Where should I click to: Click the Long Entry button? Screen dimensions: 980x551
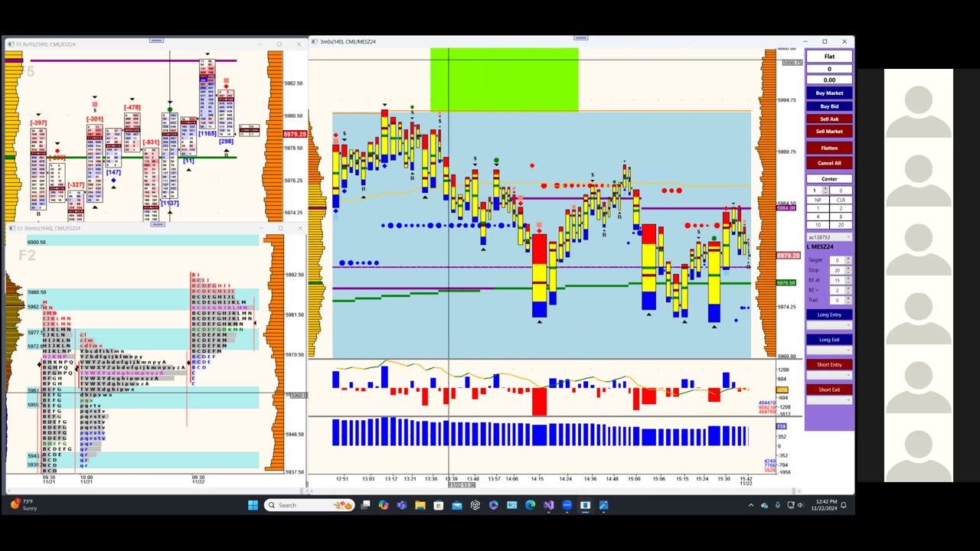pos(829,315)
